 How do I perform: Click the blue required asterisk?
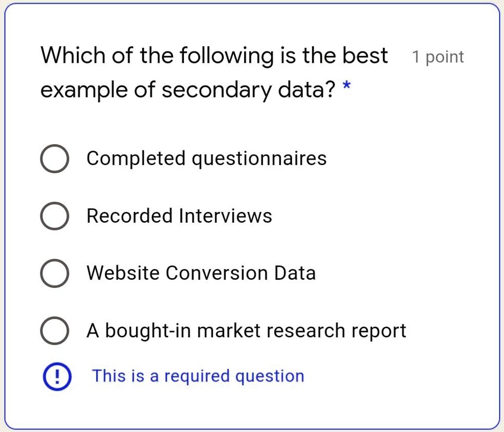[347, 86]
